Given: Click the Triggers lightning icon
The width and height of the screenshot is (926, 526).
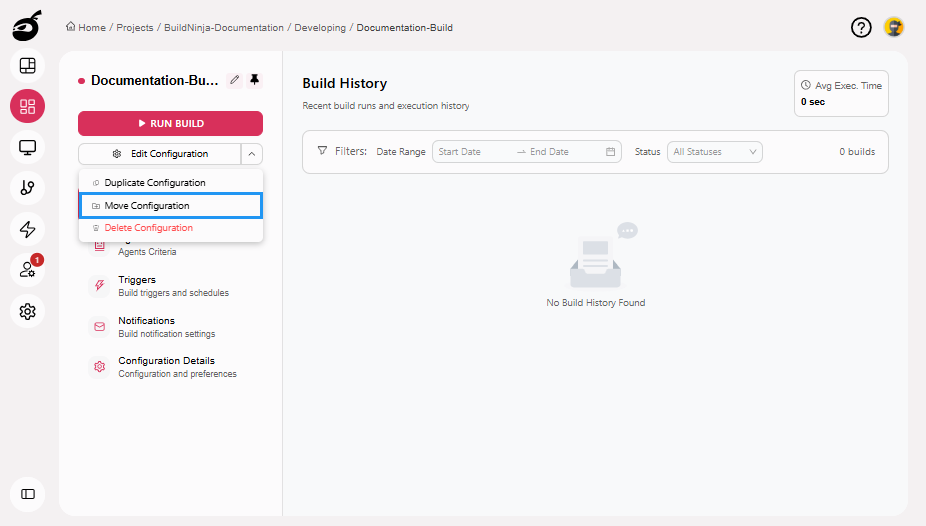Looking at the screenshot, I should pyautogui.click(x=99, y=286).
